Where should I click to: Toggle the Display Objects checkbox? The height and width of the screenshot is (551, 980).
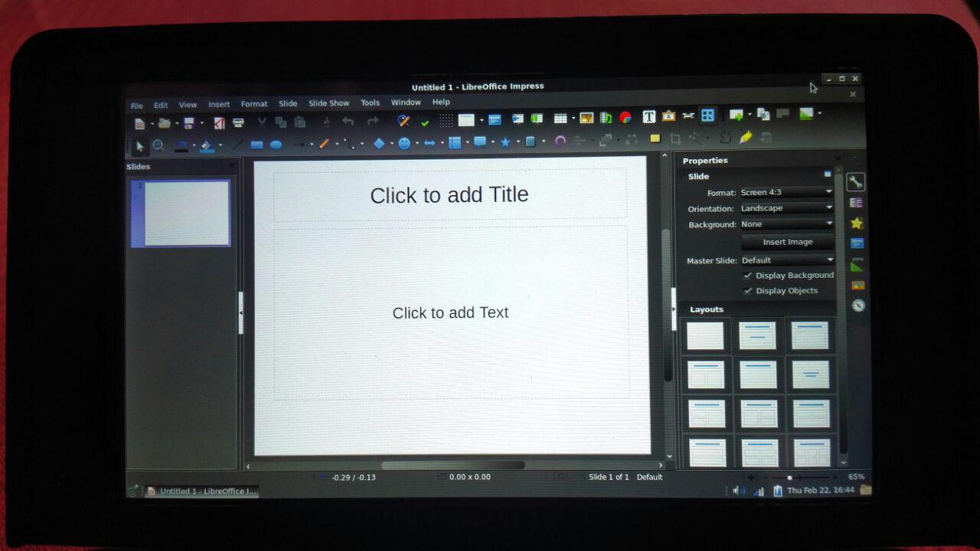tap(748, 291)
